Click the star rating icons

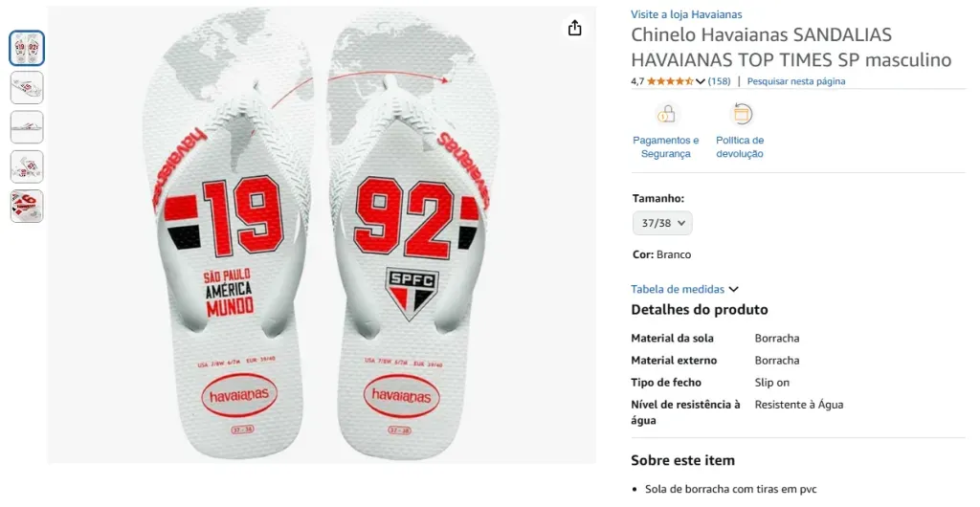670,81
